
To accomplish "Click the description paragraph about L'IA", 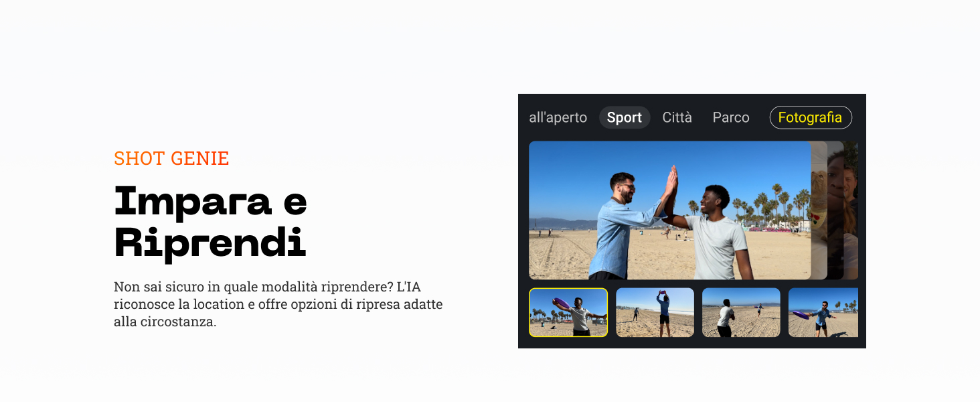I will tap(278, 304).
